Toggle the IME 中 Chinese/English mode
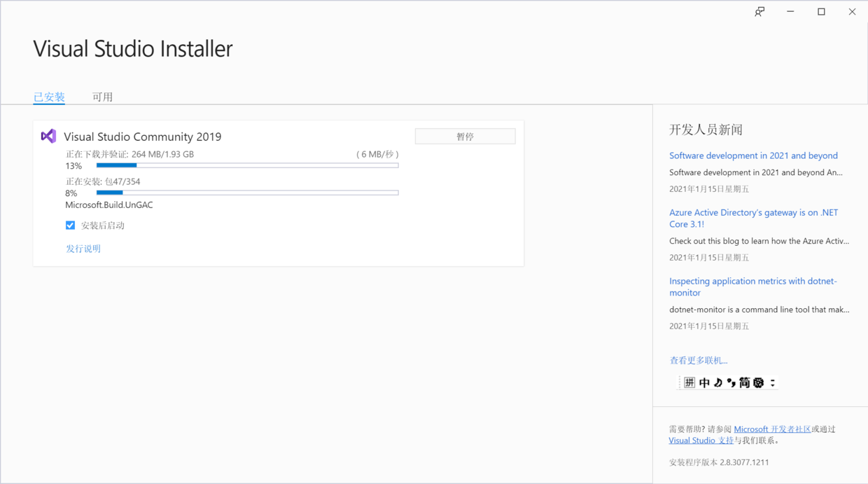Screen dimensions: 868x484 pyautogui.click(x=704, y=382)
